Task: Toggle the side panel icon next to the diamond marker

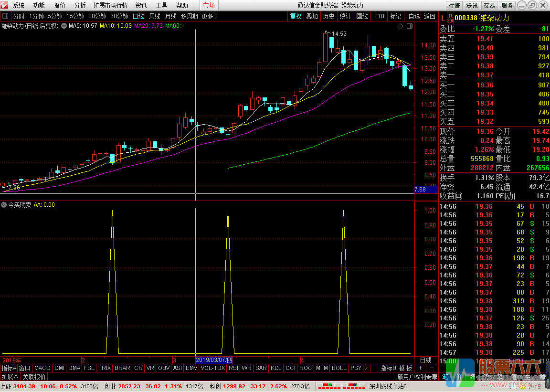Action: [x=409, y=26]
